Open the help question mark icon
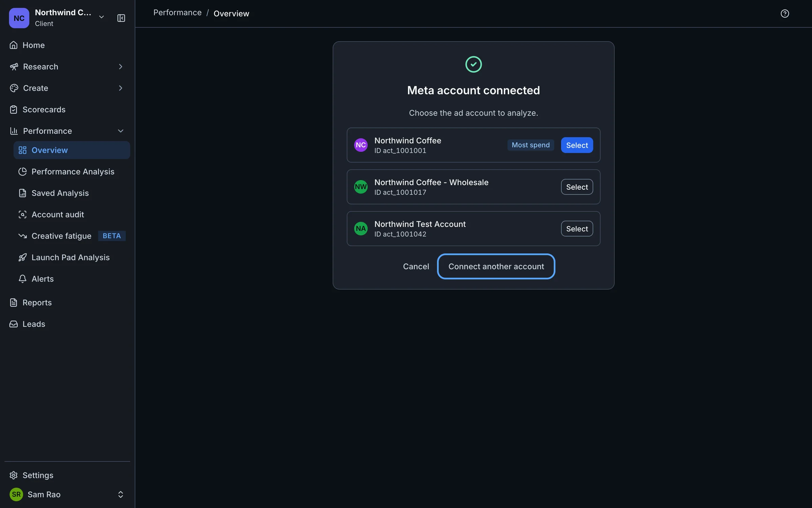This screenshot has width=812, height=508. coord(785,14)
